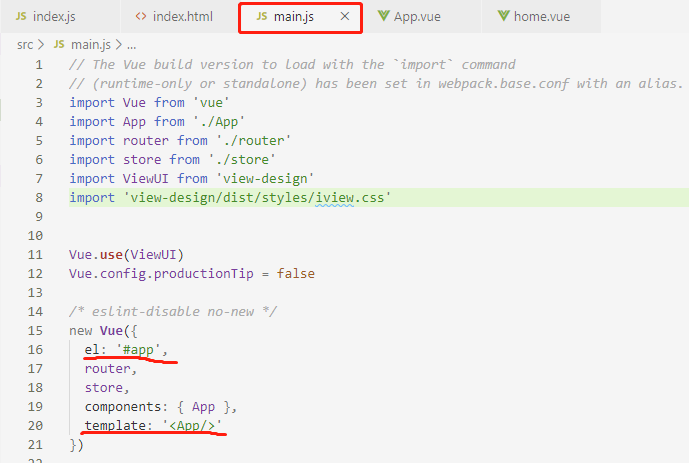Click the './App' import path
Image resolution: width=689 pixels, height=463 pixels.
point(219,122)
